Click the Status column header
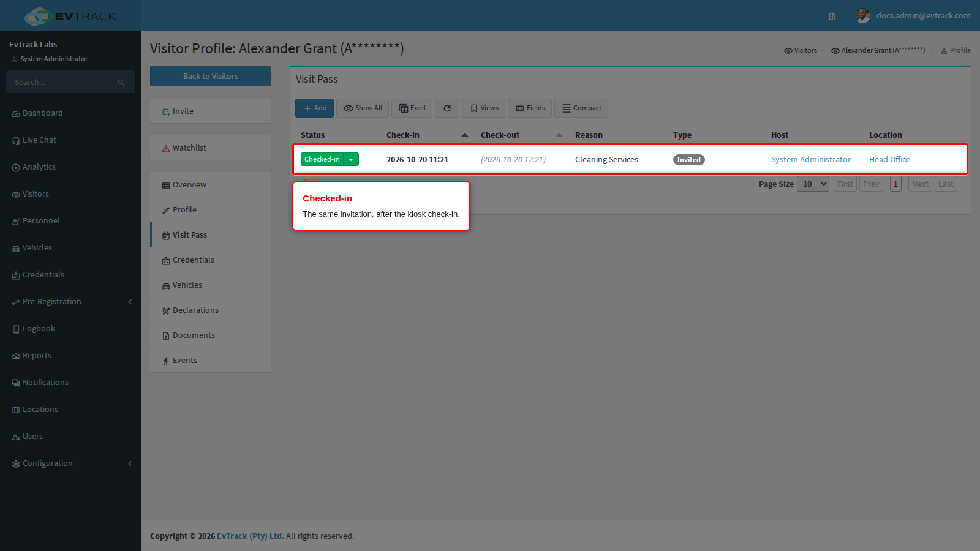980x551 pixels. coord(313,135)
